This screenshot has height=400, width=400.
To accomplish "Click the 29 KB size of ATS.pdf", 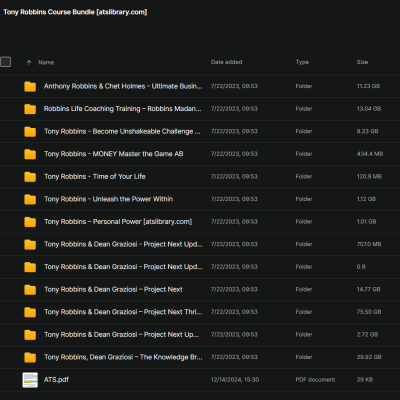I will [x=365, y=380].
